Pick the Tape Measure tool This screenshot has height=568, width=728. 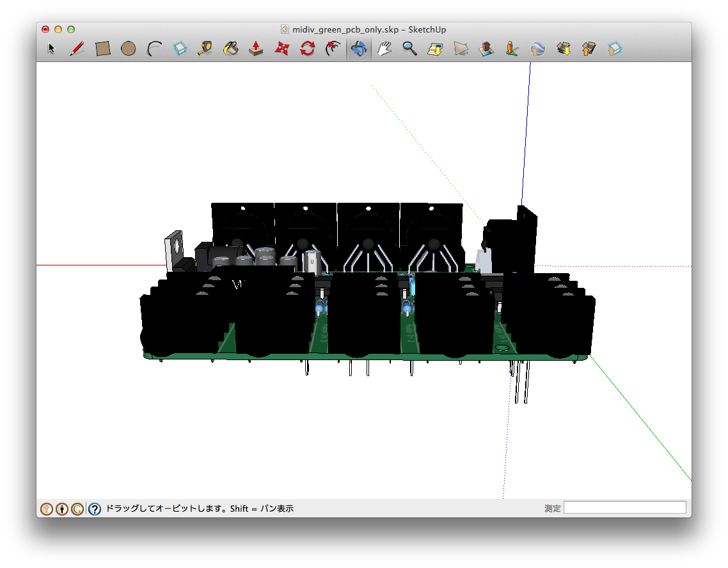(205, 49)
